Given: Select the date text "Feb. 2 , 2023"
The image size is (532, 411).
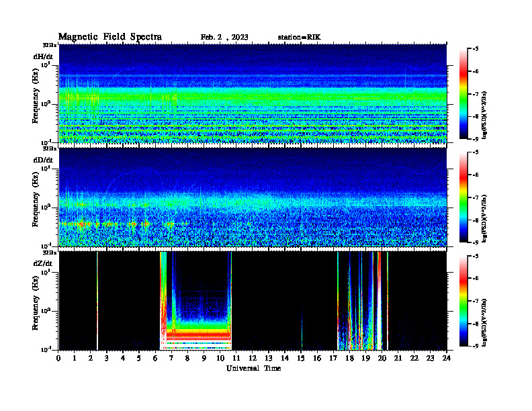Looking at the screenshot, I should (x=224, y=37).
